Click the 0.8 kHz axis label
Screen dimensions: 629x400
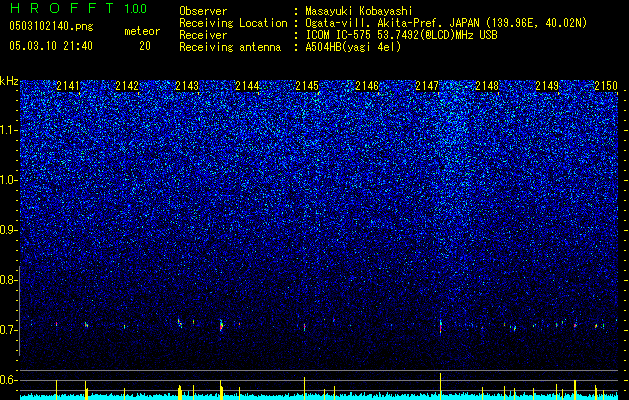coord(9,280)
